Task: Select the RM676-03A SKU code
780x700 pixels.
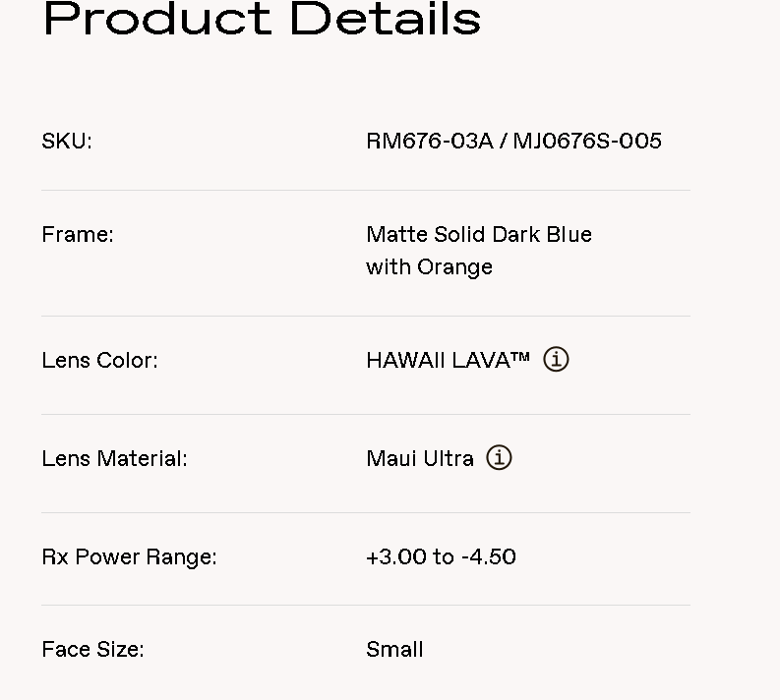Action: pos(429,141)
